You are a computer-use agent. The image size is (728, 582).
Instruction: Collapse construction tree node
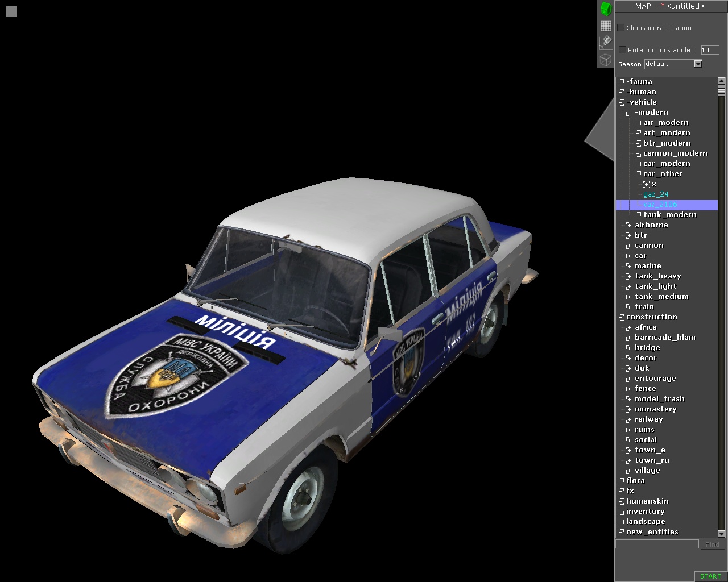(x=621, y=317)
